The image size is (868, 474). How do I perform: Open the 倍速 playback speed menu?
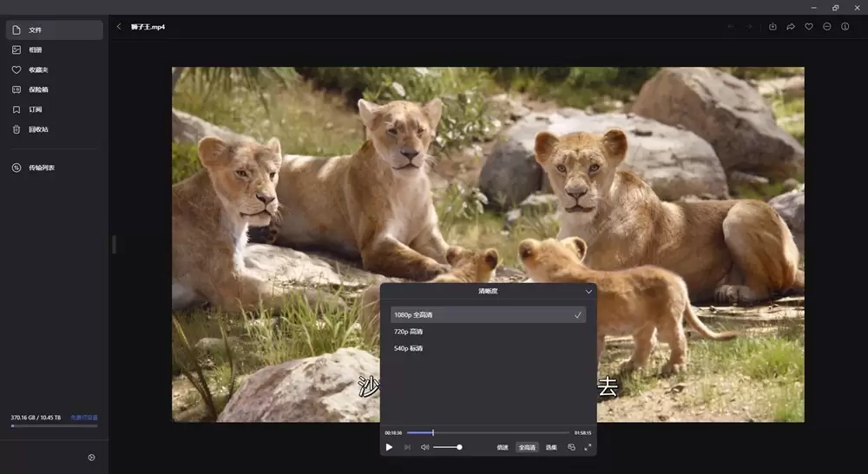502,447
